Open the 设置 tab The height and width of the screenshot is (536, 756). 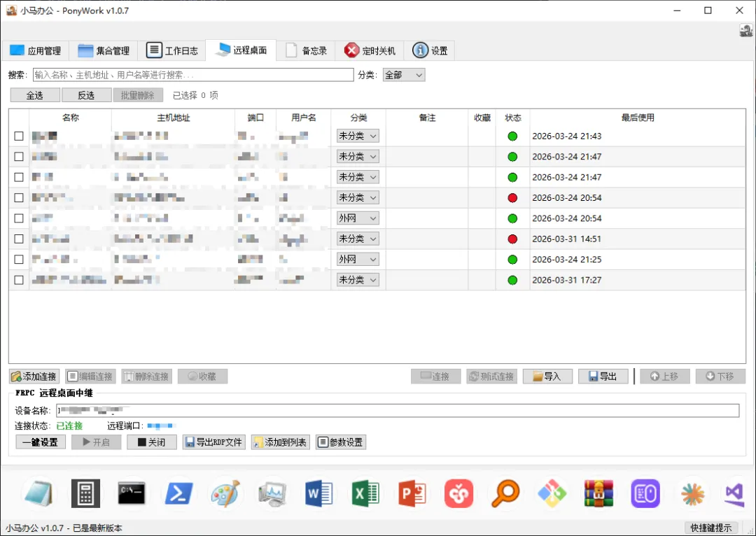point(430,50)
